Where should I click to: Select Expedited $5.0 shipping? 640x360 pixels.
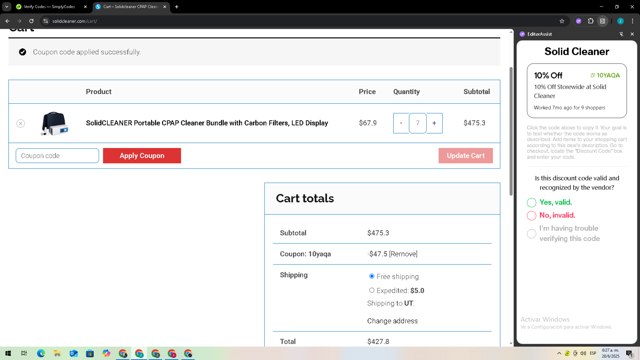(x=371, y=290)
